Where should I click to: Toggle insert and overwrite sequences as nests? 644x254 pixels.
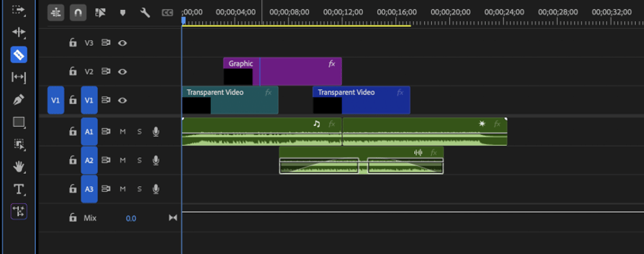click(55, 13)
